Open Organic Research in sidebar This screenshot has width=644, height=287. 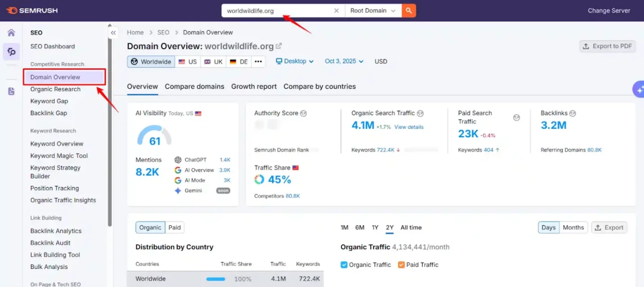tap(55, 89)
